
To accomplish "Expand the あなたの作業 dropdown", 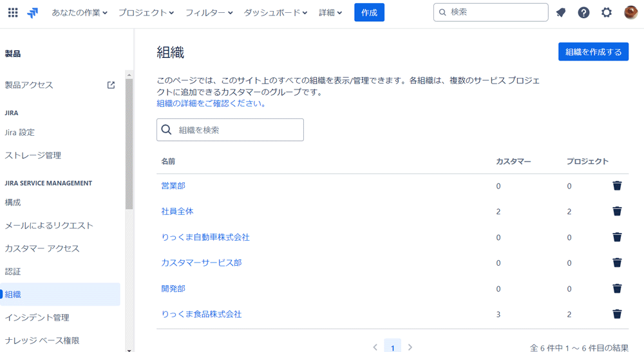I will [79, 13].
